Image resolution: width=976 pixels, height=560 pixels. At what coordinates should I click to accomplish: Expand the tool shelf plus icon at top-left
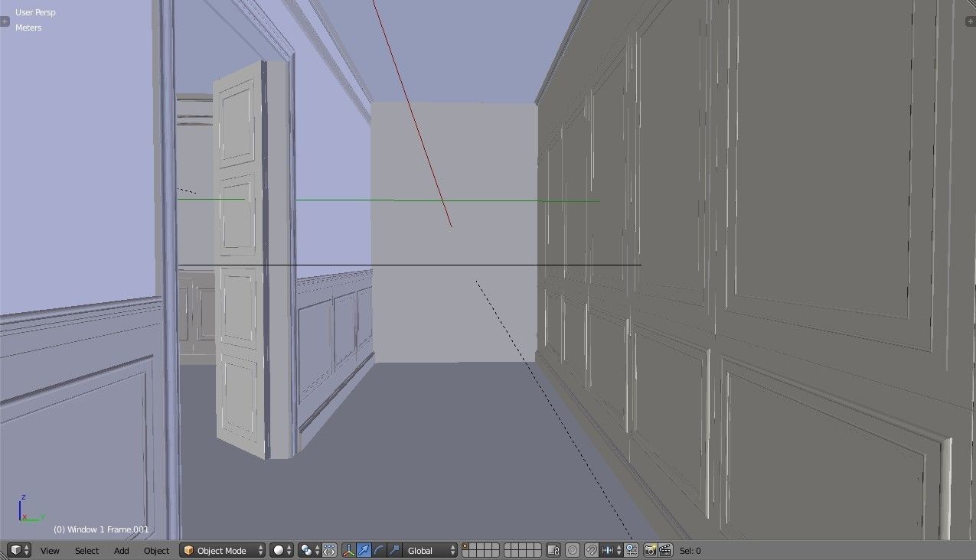point(5,21)
